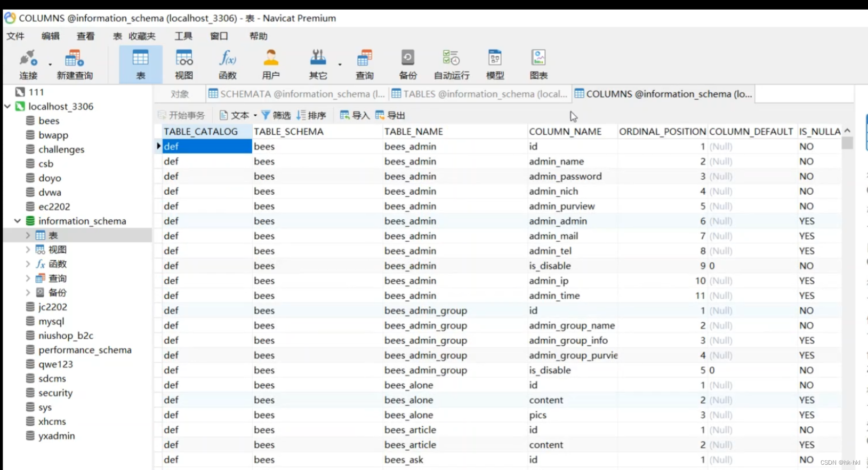Select the admin_purview cell

572,206
